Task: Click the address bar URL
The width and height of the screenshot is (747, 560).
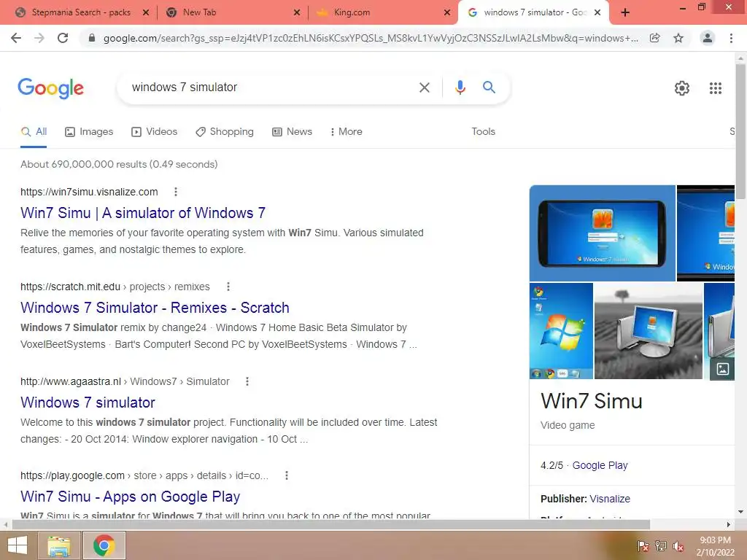Action: pos(371,38)
